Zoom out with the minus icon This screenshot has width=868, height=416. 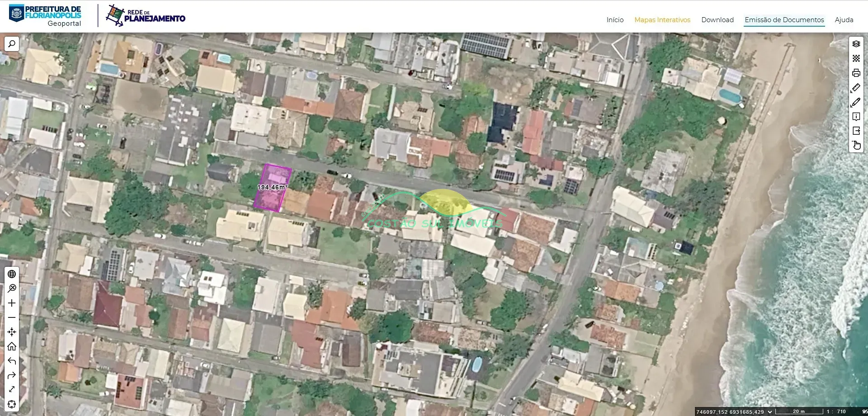[x=12, y=317]
